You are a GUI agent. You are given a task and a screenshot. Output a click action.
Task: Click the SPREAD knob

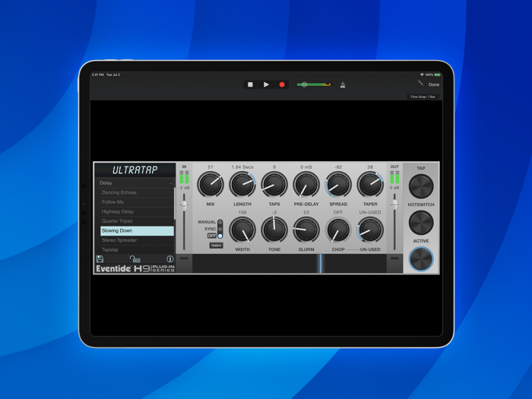click(338, 185)
